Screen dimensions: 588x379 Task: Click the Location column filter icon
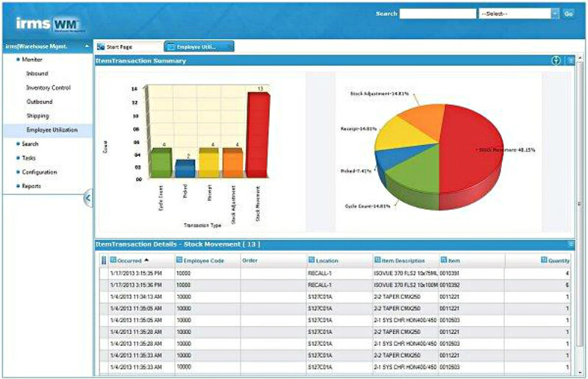click(x=312, y=260)
